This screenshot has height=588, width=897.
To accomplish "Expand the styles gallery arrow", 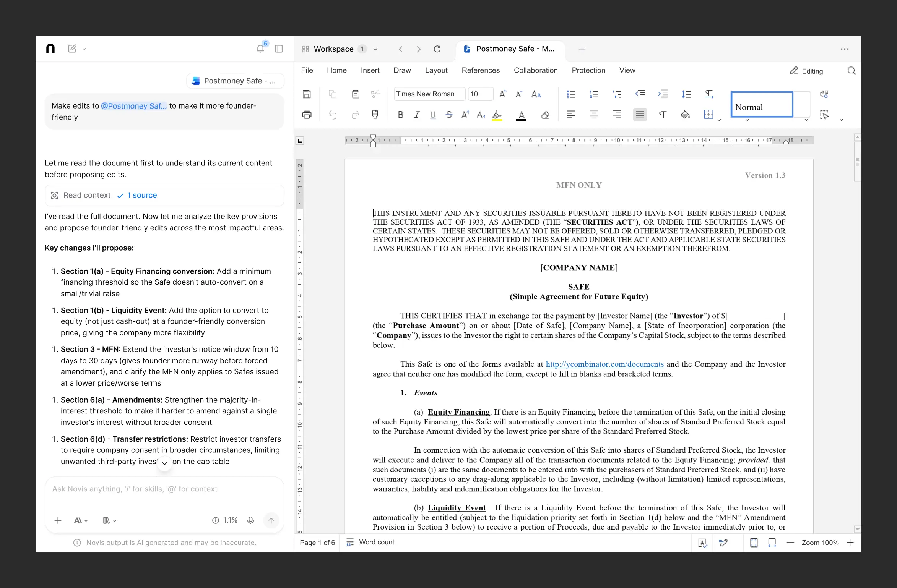I will click(806, 120).
